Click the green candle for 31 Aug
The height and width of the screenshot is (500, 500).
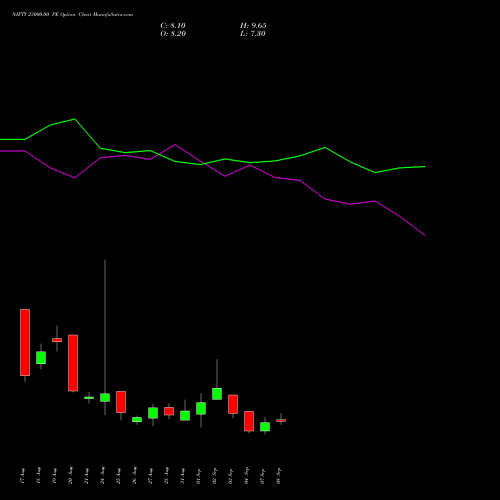pos(185,415)
